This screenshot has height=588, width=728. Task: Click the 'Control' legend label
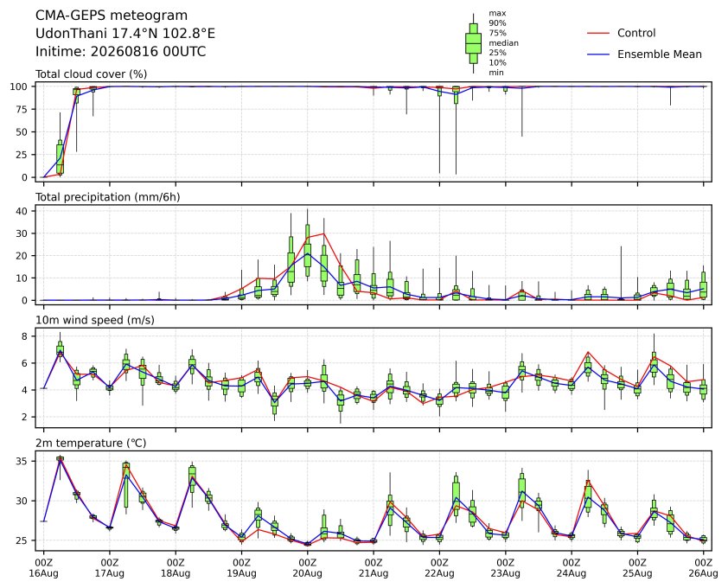pos(636,33)
